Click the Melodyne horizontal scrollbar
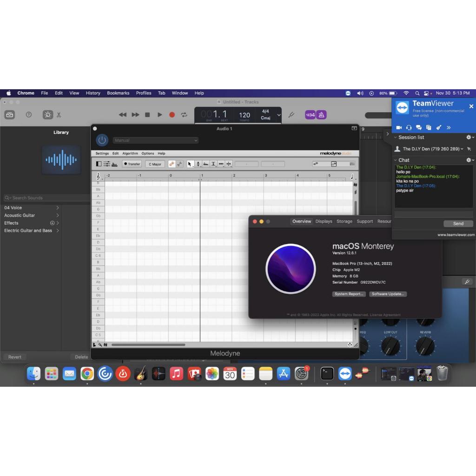This screenshot has height=476, width=476. (x=148, y=345)
